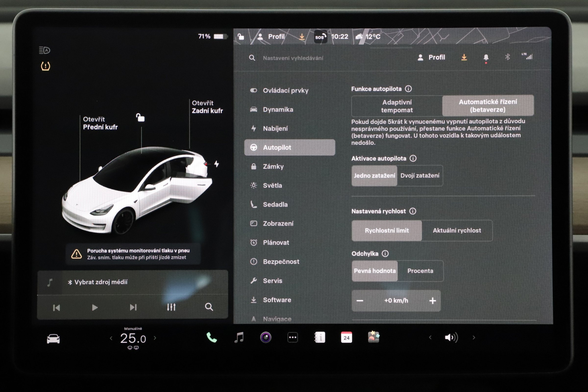Increase speed offset with plus button
Image resolution: width=588 pixels, height=392 pixels.
point(433,301)
